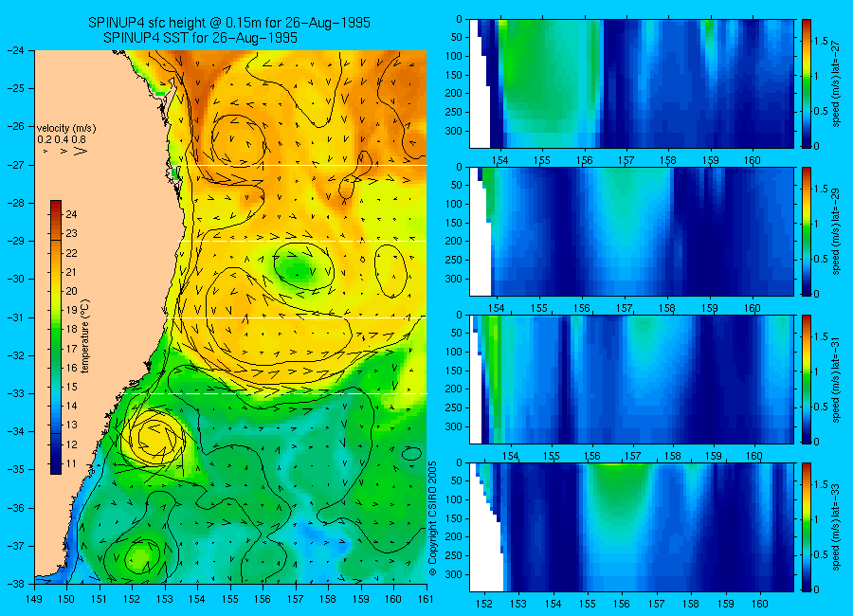
Task: Click the '11' tick on the temperature scale
Action: pos(71,463)
